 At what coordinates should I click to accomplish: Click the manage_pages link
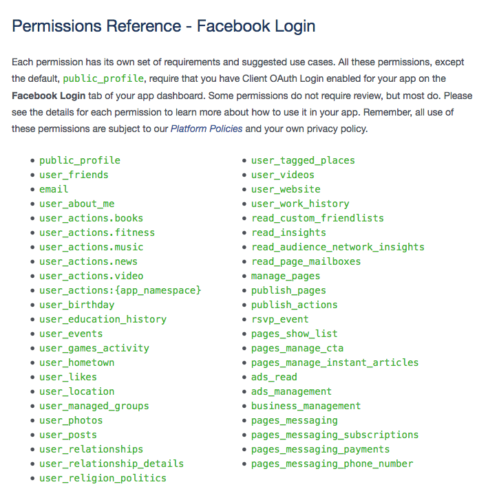pos(285,276)
